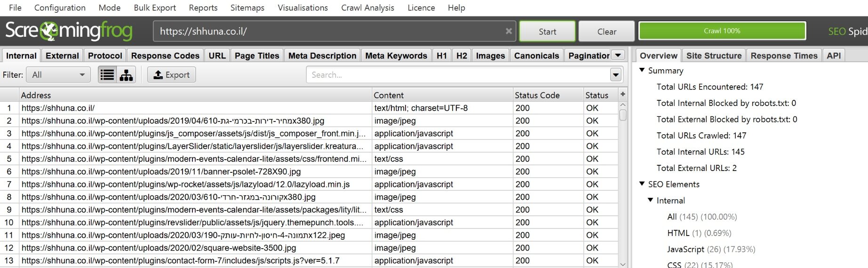Click the Crawl 100% progress bar
Screen dimensions: 868x268
(722, 31)
